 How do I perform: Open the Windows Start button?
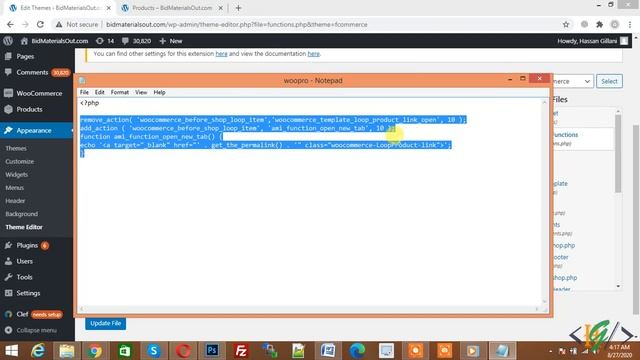[11, 351]
